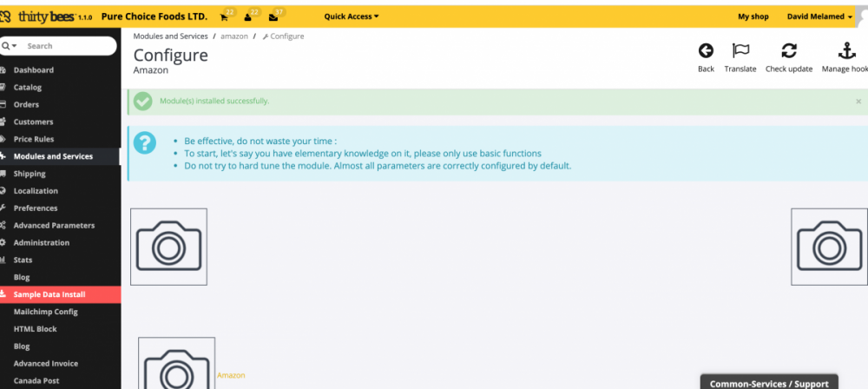Viewport: 868px width, 389px height.
Task: Open the Sample Data Install menu item
Action: point(49,294)
